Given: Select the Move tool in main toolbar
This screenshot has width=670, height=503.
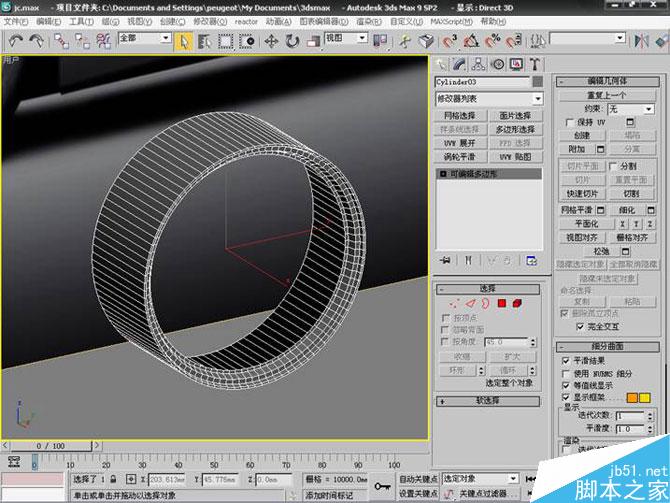Looking at the screenshot, I should 271,41.
